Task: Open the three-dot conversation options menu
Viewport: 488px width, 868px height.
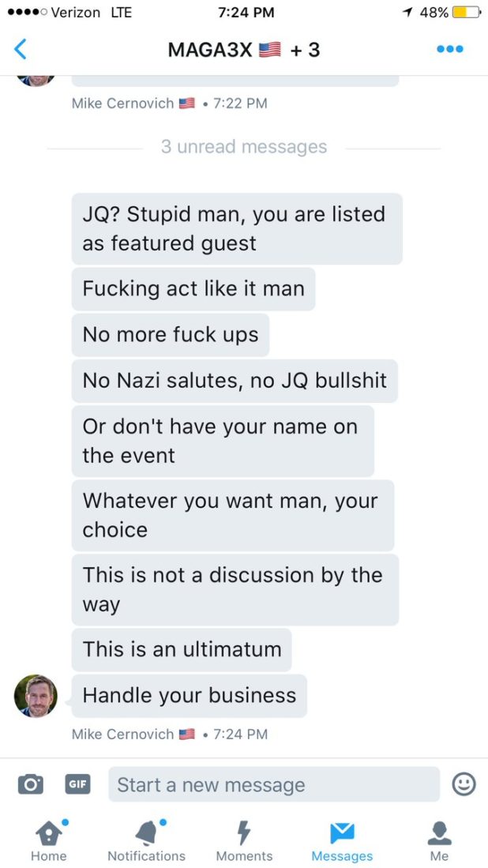Action: coord(450,49)
